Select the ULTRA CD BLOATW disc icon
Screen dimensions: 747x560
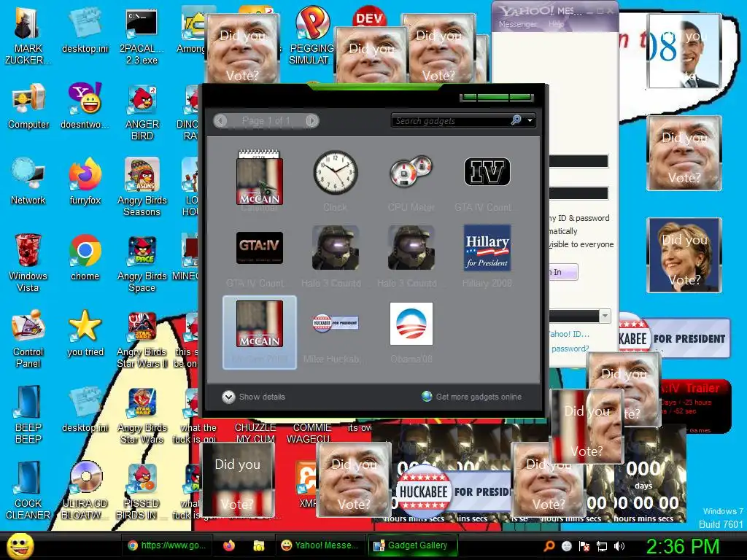click(86, 489)
